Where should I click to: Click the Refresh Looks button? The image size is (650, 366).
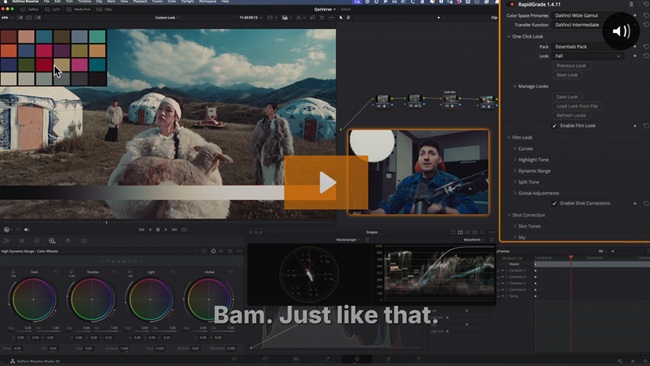pyautogui.click(x=571, y=116)
